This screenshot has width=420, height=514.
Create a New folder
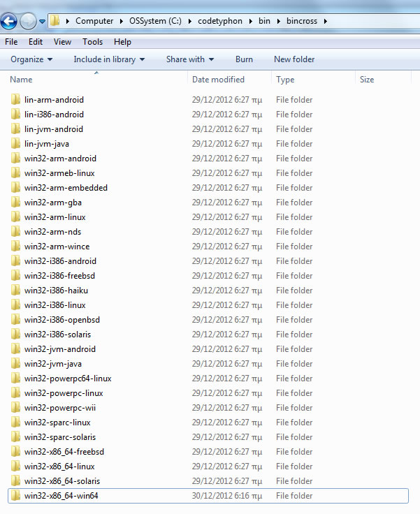point(294,59)
